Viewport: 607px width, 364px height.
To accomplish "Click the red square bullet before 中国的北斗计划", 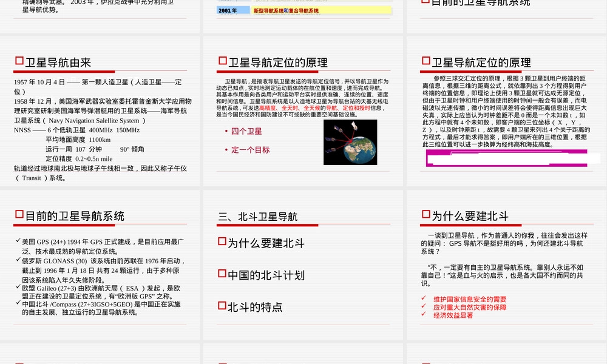I will point(222,274).
